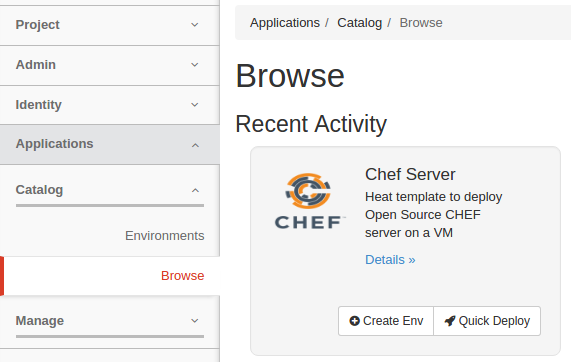This screenshot has height=362, width=571.
Task: Click the Chef Server description text
Action: pyautogui.click(x=434, y=215)
